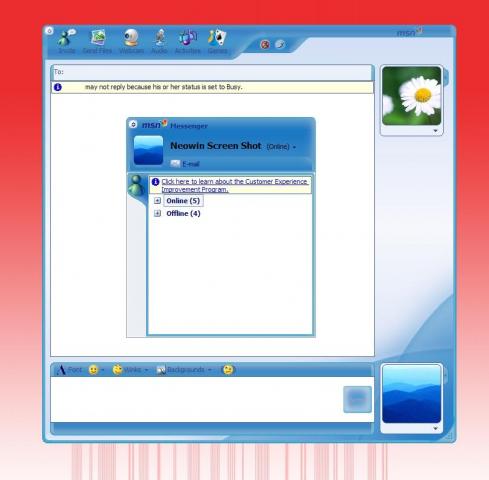Click the Audio microphone icon
Image resolution: width=489 pixels, height=480 pixels.
160,41
